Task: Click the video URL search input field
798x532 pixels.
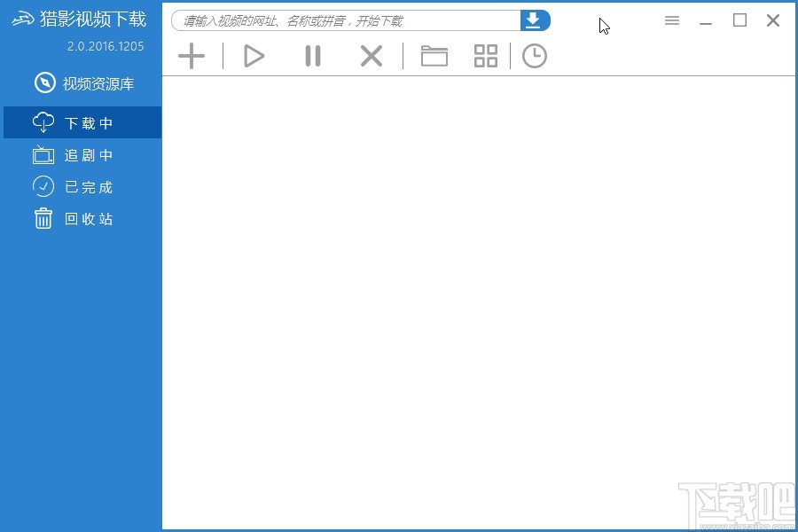Action: [346, 20]
